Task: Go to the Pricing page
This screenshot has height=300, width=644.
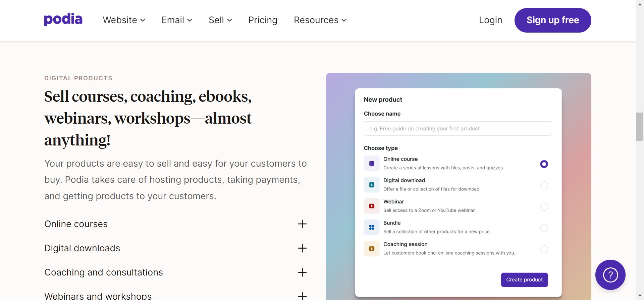Action: coord(263,20)
